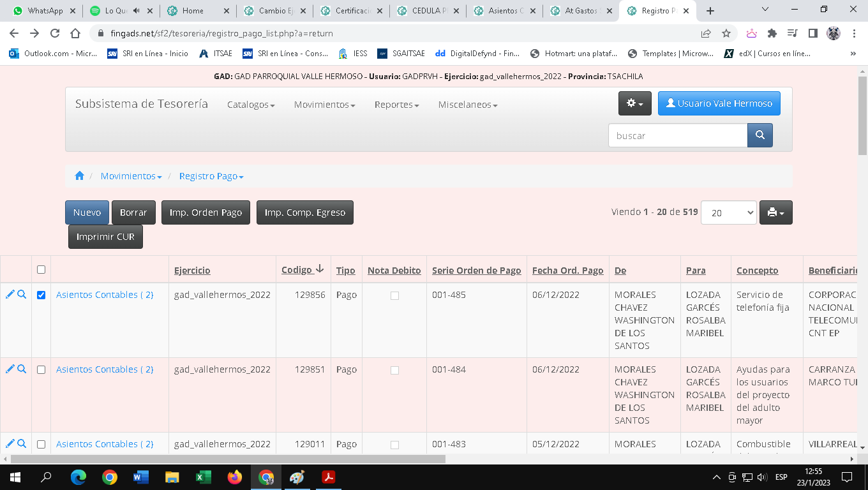Open the Catalogos menu
This screenshot has height=490, width=868.
pyautogui.click(x=251, y=105)
